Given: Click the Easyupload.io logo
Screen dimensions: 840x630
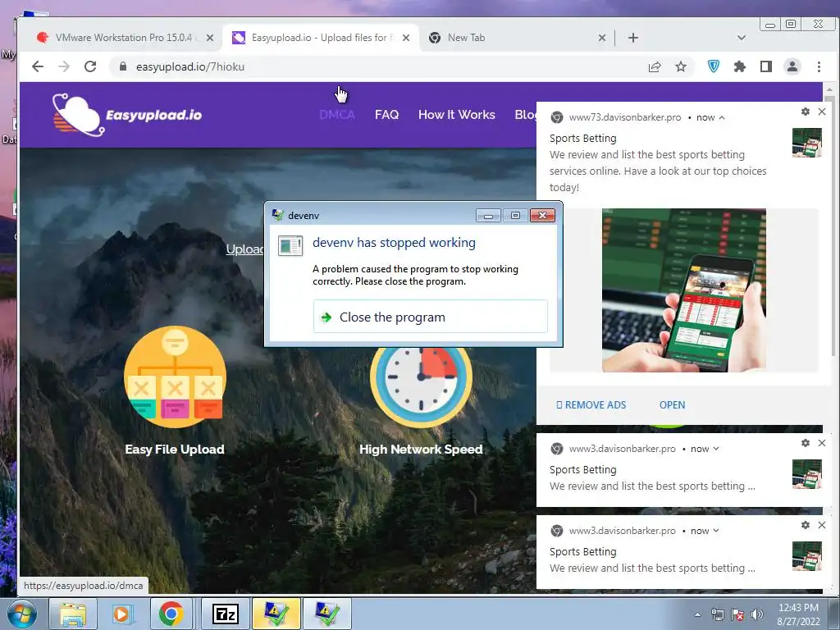Looking at the screenshot, I should coord(127,115).
